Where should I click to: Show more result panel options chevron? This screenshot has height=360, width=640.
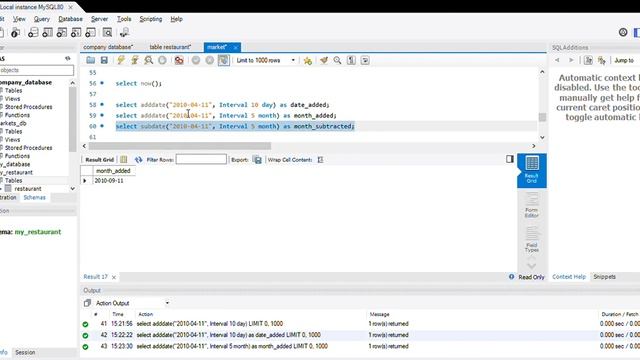pos(531,266)
